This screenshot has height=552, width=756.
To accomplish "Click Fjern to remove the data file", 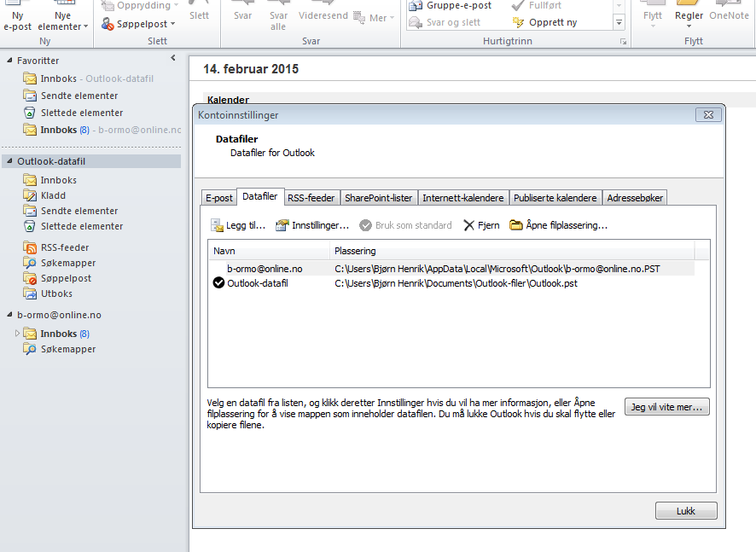I will pos(481,225).
